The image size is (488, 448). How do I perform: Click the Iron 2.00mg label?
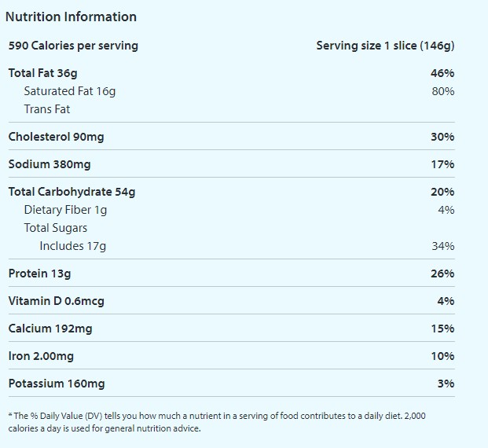coord(41,356)
